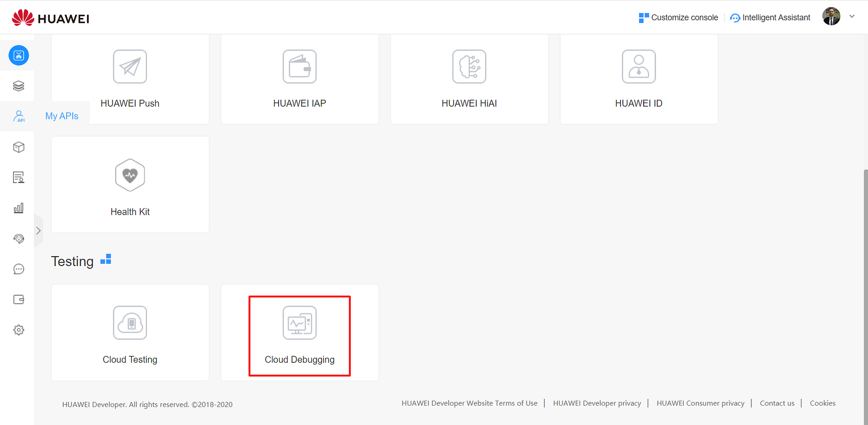868x425 pixels.
Task: Open the Health Kit card
Action: pos(130,184)
